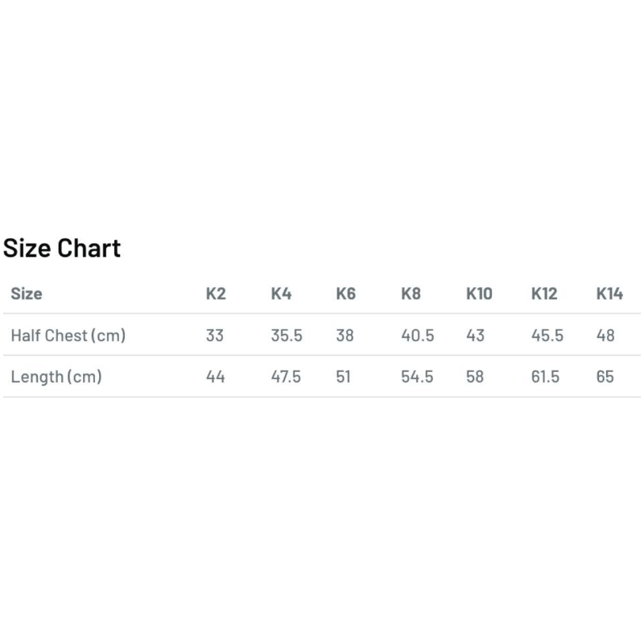Click the K14 size header
This screenshot has width=644, height=644.
(609, 294)
